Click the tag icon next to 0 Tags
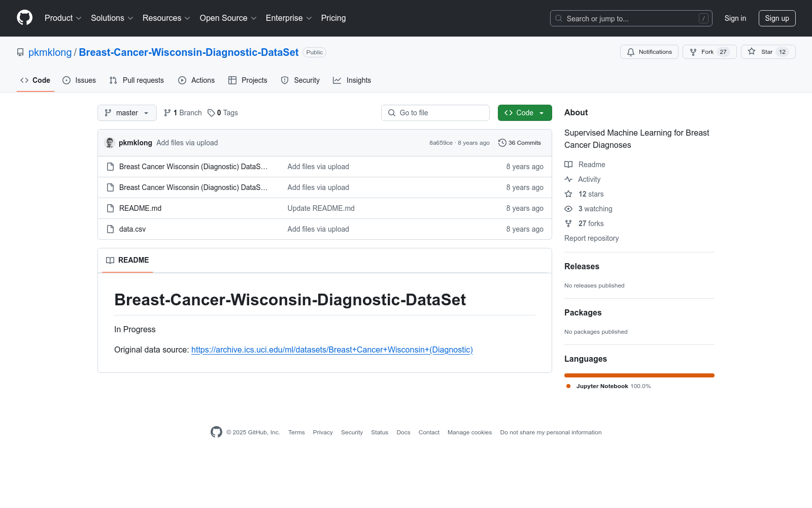The width and height of the screenshot is (812, 508). pos(211,113)
